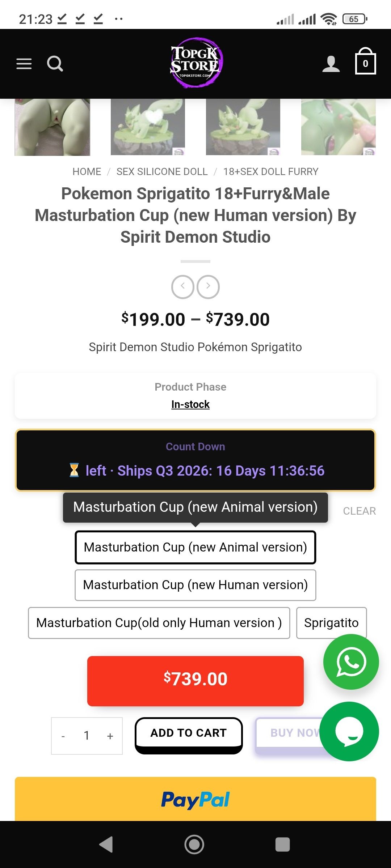Viewport: 391px width, 868px height.
Task: Increase quantity with plus button
Action: point(110,736)
